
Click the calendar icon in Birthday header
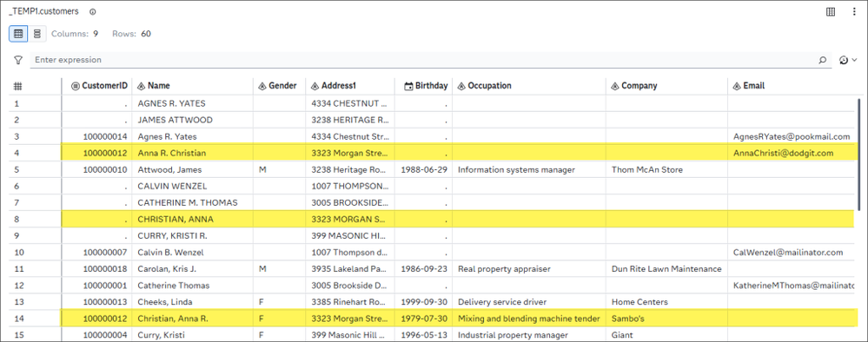point(408,86)
